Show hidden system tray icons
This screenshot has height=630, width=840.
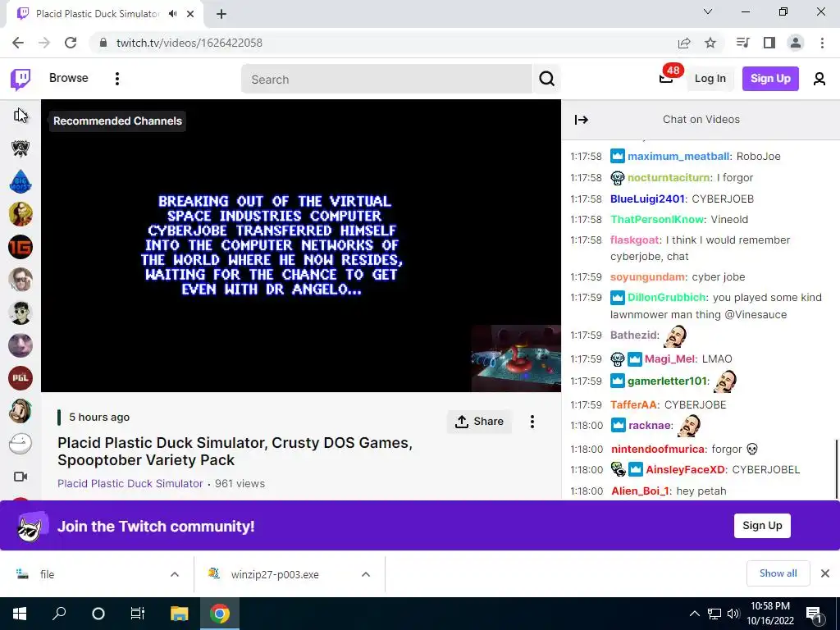pos(694,614)
